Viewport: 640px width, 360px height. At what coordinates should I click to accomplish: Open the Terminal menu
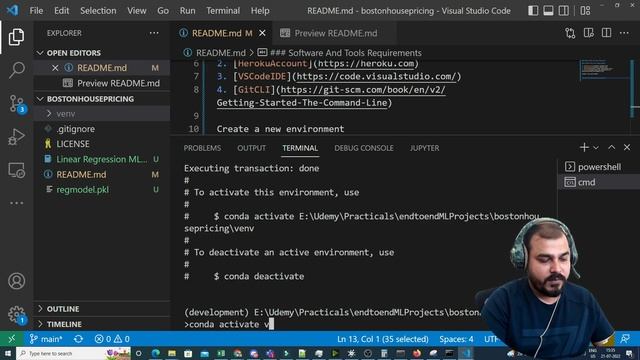223,11
